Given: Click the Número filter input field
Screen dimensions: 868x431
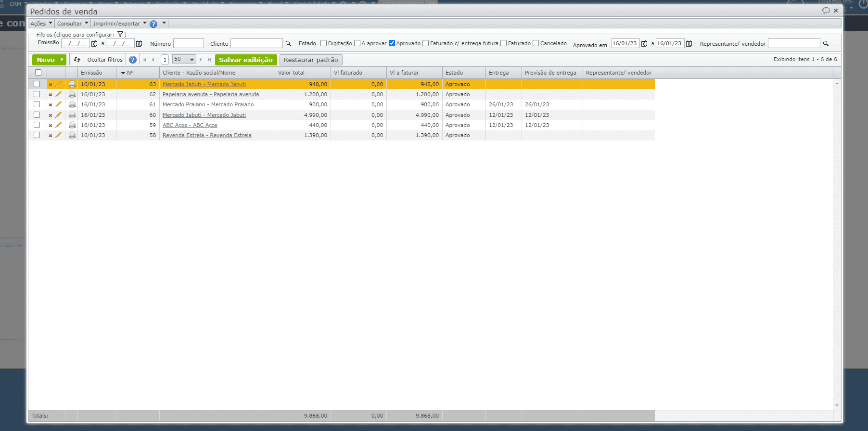Looking at the screenshot, I should click(x=189, y=43).
